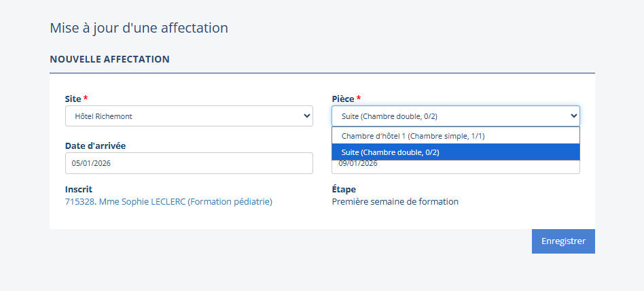644x291 pixels.
Task: Open the Mme Sophie LECLERC registrant link
Action: click(168, 202)
